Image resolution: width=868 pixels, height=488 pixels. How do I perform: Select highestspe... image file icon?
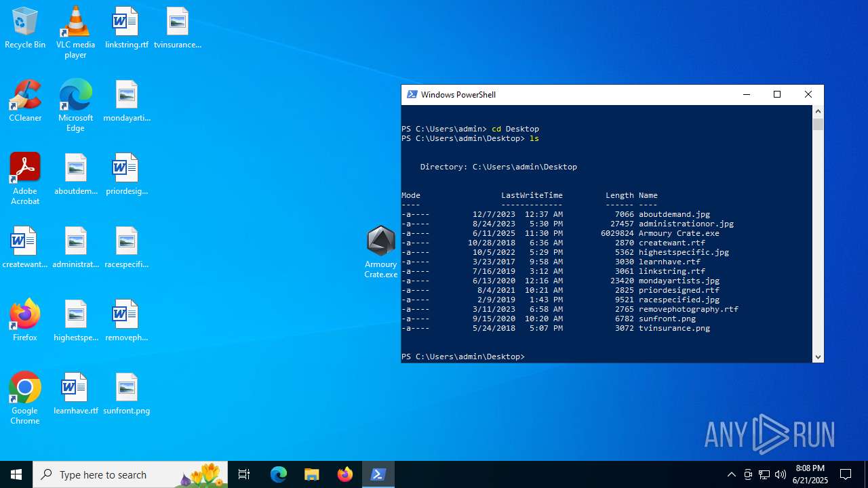click(x=75, y=321)
